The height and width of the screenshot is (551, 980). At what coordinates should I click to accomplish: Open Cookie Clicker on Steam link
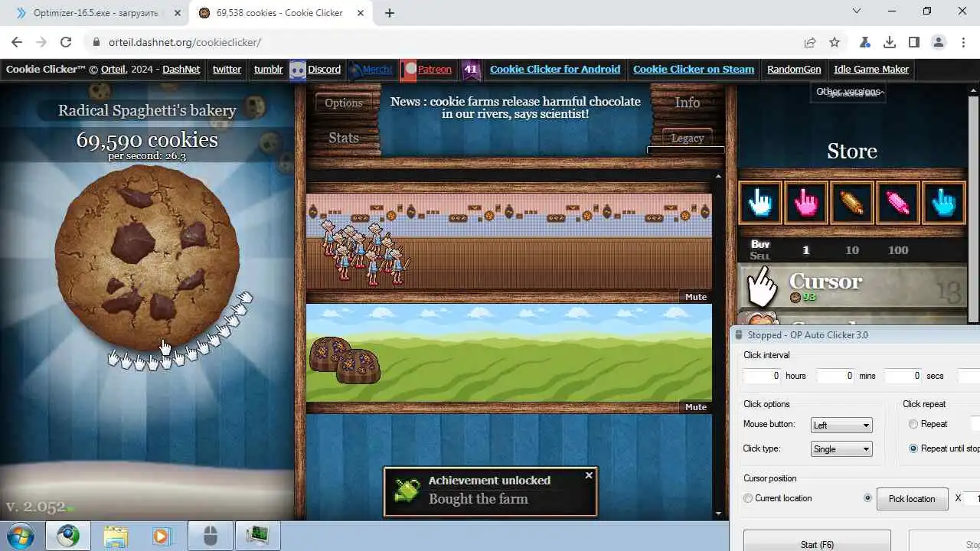694,69
